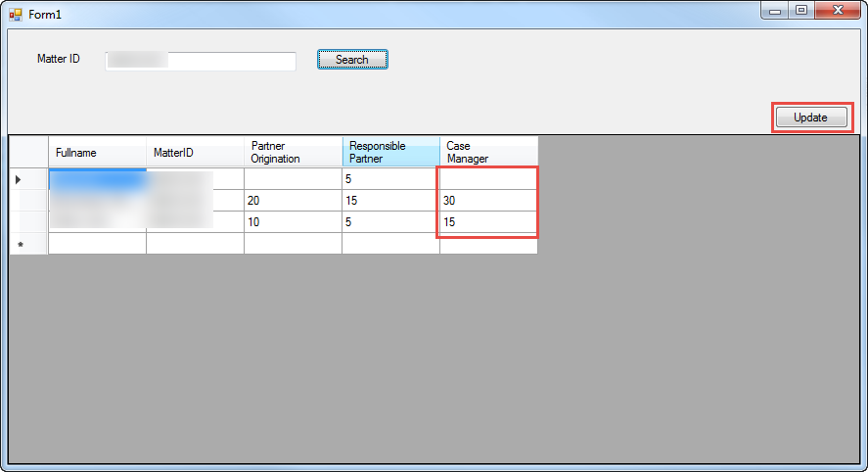Select the Partner Origination cell containing 10
The height and width of the screenshot is (472, 868).
click(x=293, y=222)
